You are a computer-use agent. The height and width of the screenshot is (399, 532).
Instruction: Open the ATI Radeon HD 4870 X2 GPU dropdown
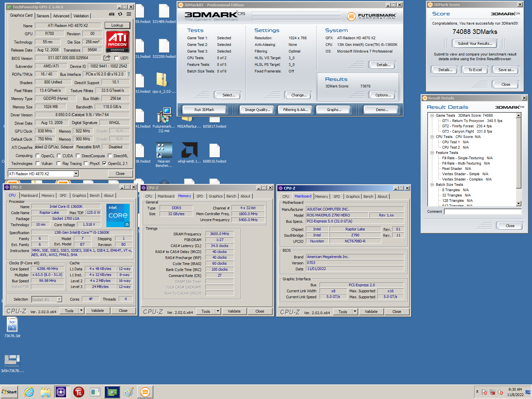(x=76, y=174)
